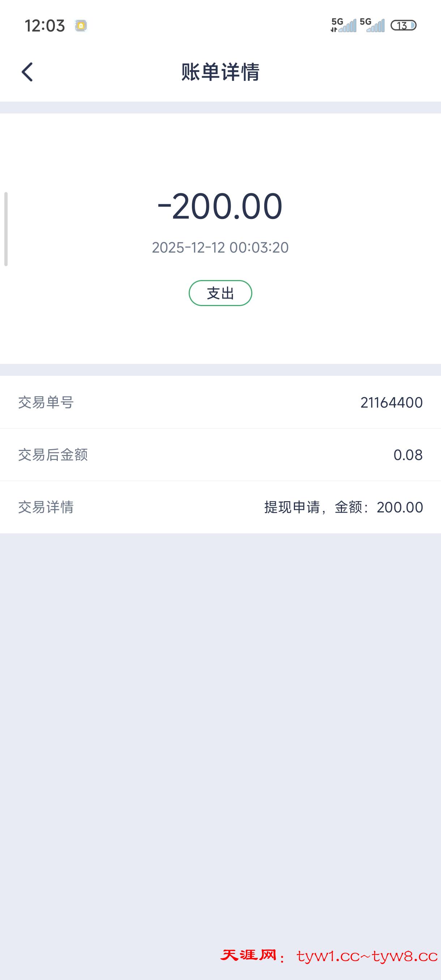This screenshot has height=980, width=441.
Task: Tap the first 5G signal indicator
Action: coord(344,25)
